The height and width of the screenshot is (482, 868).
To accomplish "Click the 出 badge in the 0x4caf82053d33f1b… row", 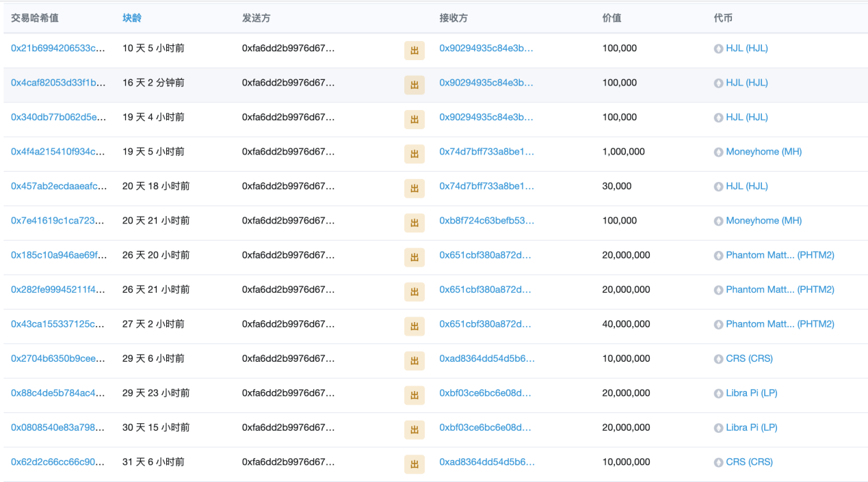I will coord(415,85).
